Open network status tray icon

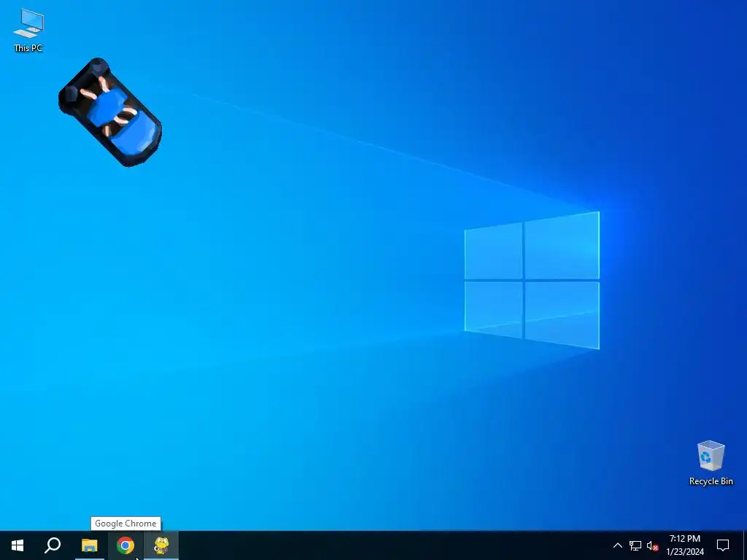(635, 545)
